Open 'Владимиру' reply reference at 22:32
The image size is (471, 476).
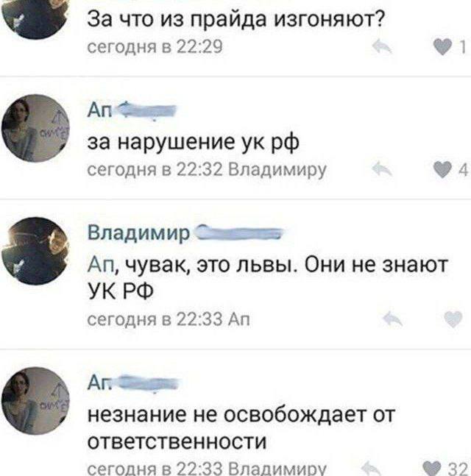(x=277, y=170)
